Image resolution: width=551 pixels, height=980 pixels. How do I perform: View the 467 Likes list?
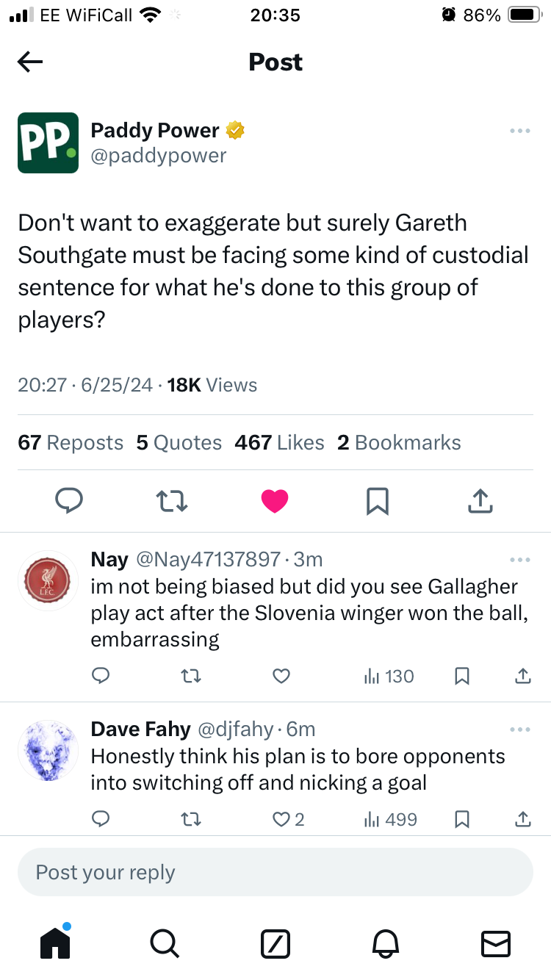[279, 442]
